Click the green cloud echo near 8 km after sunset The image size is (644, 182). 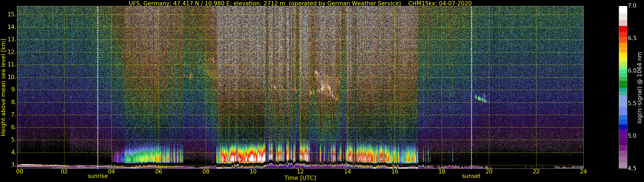(480, 99)
